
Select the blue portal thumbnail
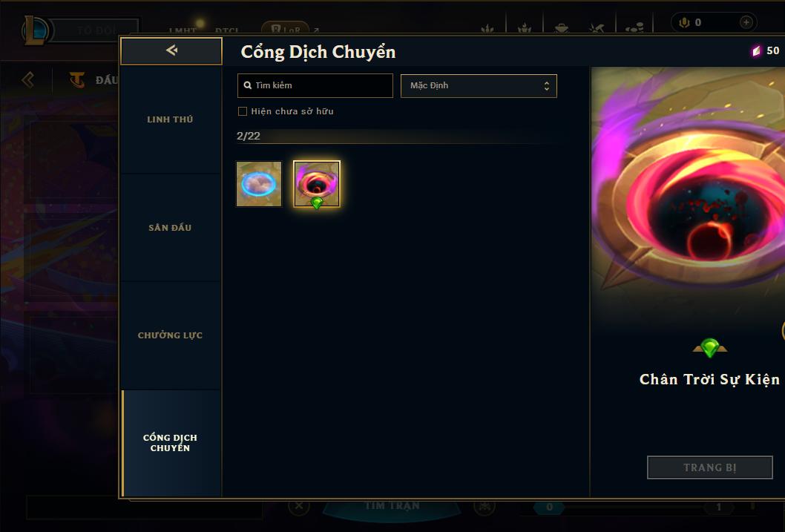tap(259, 184)
